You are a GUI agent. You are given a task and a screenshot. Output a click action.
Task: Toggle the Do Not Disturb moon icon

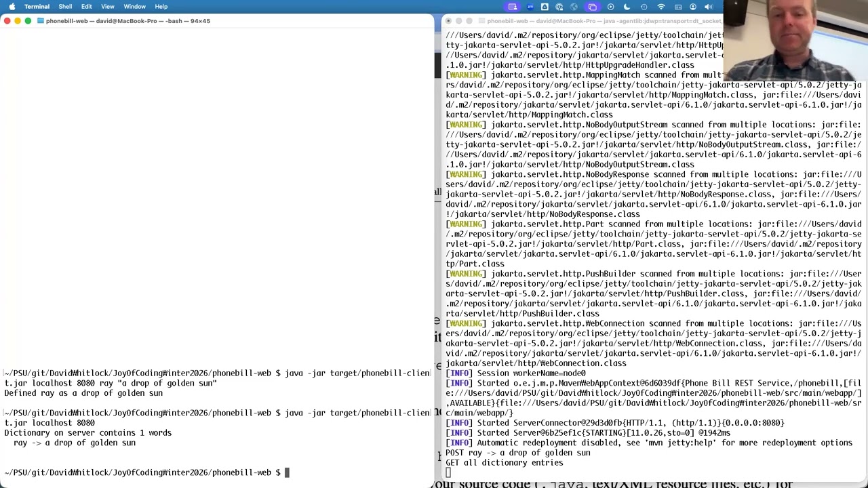pyautogui.click(x=627, y=7)
